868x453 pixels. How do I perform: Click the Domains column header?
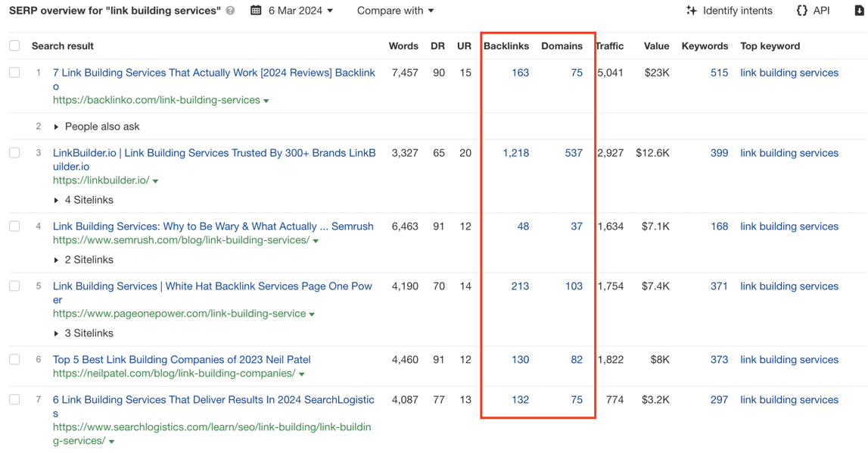pyautogui.click(x=562, y=46)
